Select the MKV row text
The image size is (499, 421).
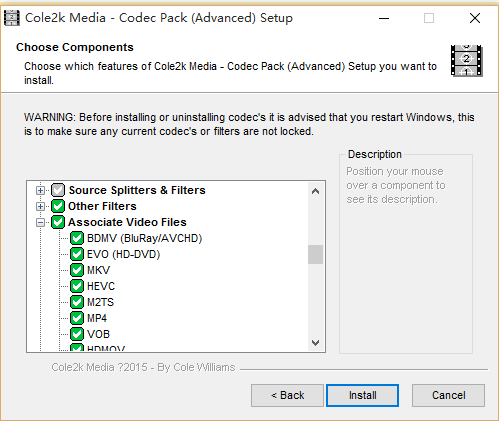click(98, 270)
